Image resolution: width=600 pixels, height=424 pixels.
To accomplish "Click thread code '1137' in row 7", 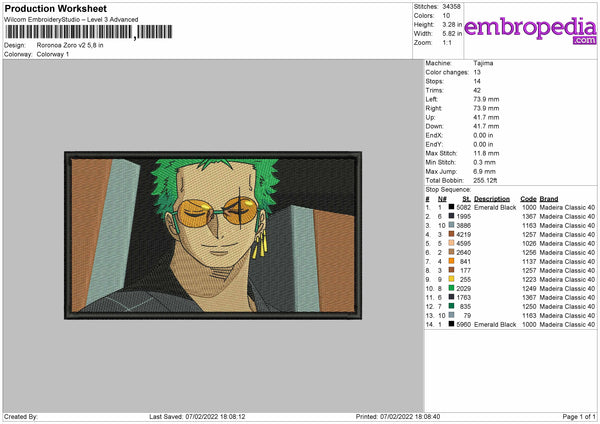I will coord(529,261).
